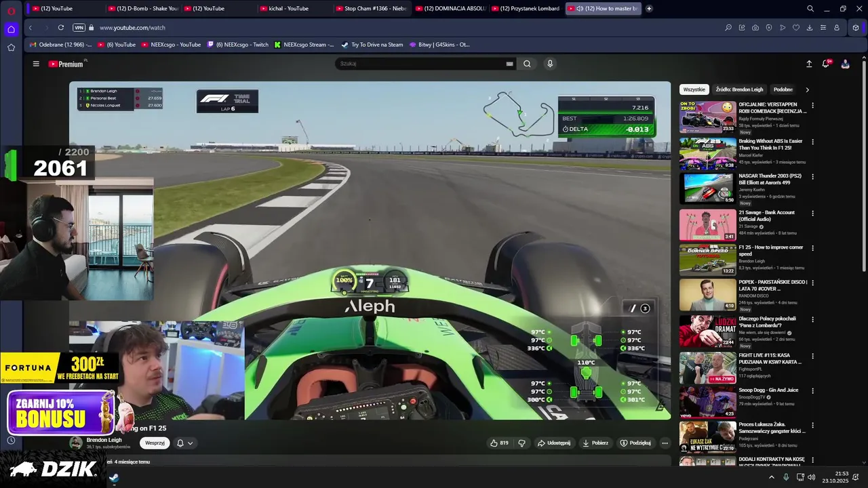The height and width of the screenshot is (488, 868).
Task: Open Brendon Leigh channel avatar
Action: point(76,443)
